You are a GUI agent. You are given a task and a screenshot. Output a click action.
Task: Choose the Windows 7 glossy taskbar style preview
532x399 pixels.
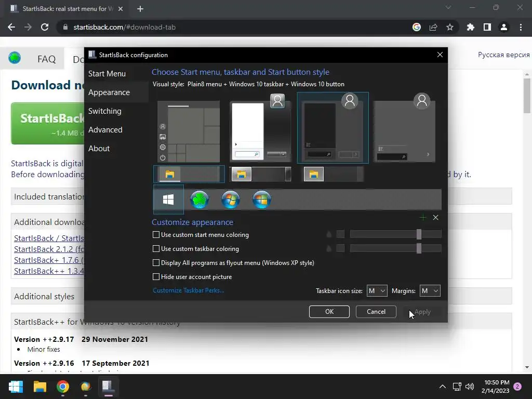coord(261,175)
